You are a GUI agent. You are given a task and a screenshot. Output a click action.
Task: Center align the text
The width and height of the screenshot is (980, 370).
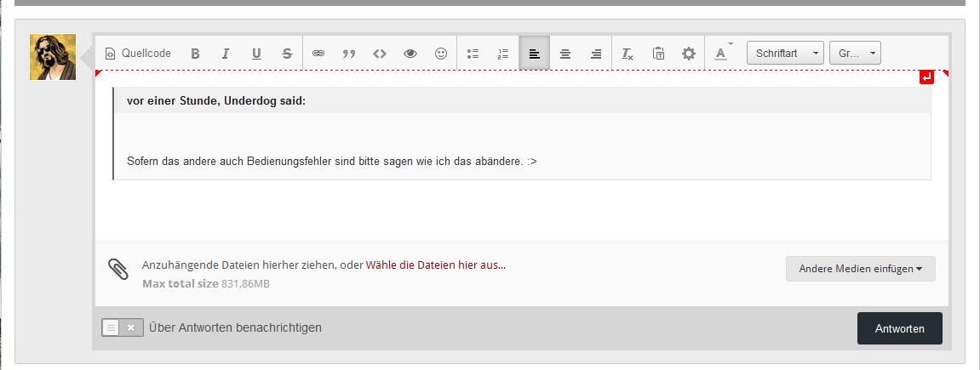(565, 54)
